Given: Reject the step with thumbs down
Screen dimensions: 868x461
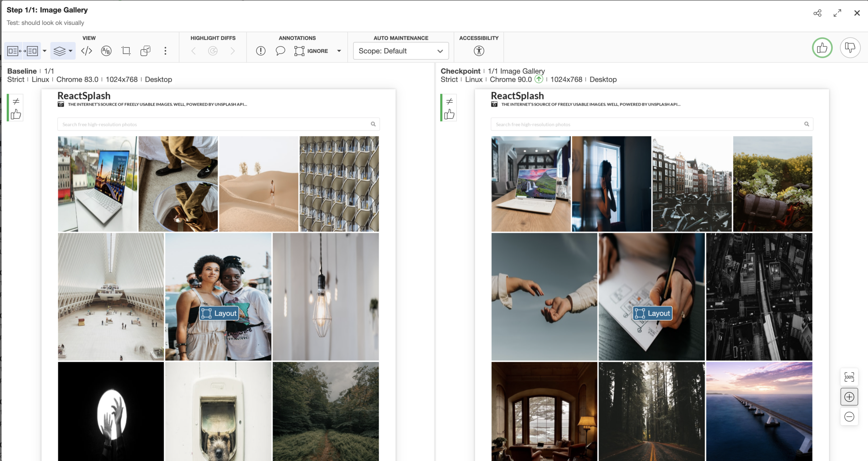Looking at the screenshot, I should (850, 48).
